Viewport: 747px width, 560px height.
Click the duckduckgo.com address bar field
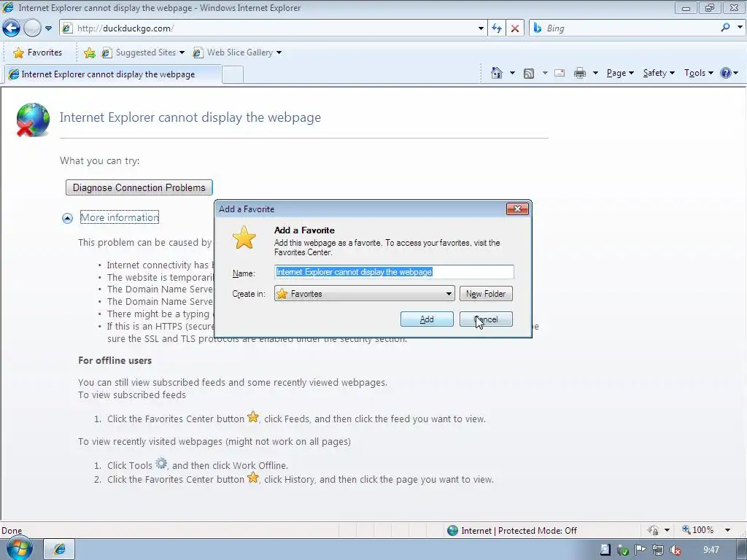[274, 28]
